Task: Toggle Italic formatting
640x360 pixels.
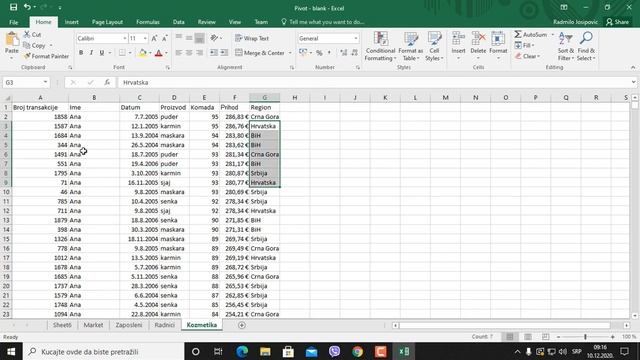Action: pyautogui.click(x=91, y=53)
